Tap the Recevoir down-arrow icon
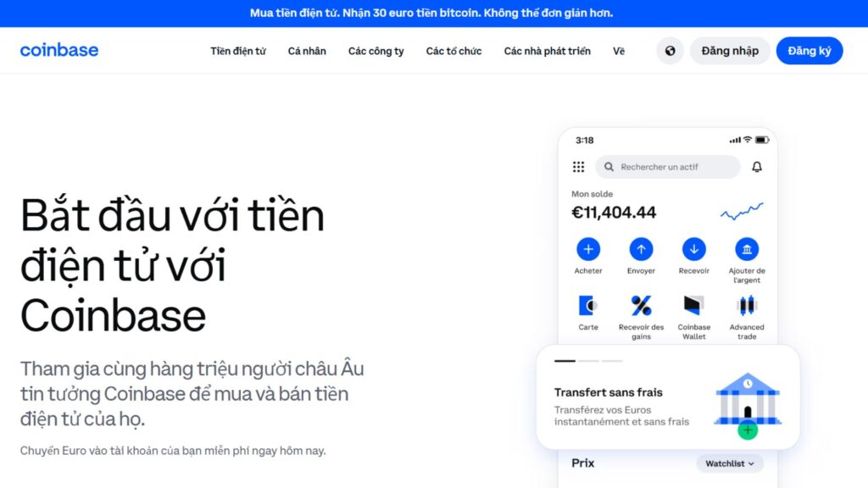Viewport: 868px width, 488px height. coord(693,249)
